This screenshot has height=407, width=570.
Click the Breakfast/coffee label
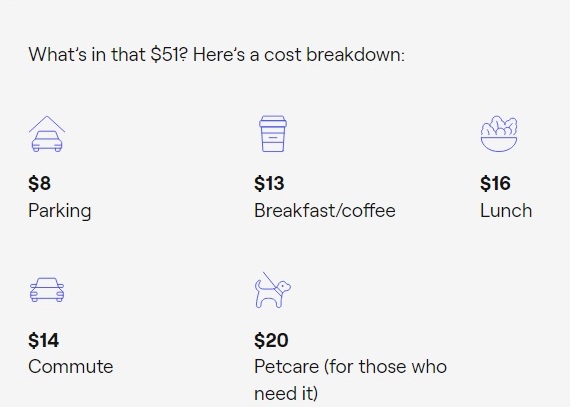click(x=325, y=211)
